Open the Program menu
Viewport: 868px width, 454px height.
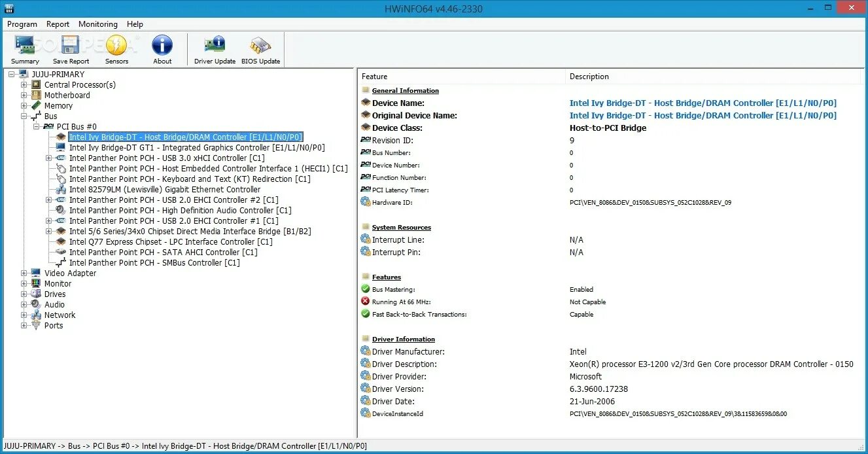point(22,24)
